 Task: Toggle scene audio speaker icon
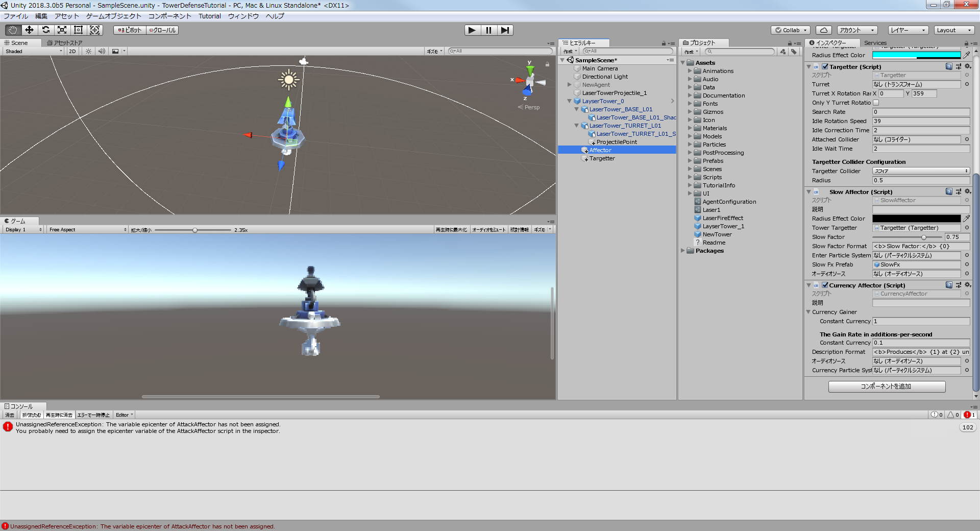(x=102, y=51)
